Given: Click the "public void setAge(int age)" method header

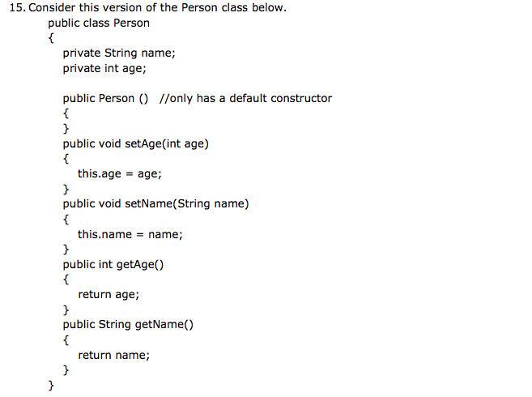Looking at the screenshot, I should point(136,143).
